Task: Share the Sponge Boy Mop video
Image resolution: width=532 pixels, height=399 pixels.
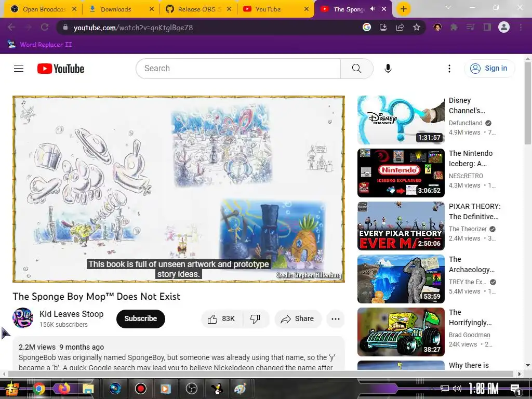Action: pyautogui.click(x=298, y=318)
